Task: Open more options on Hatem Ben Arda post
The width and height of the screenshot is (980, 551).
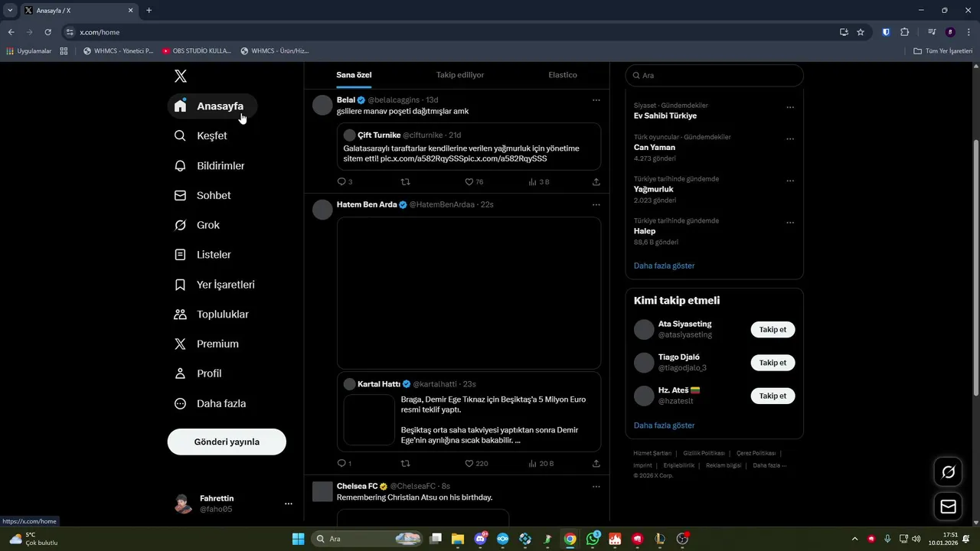Action: coord(596,205)
